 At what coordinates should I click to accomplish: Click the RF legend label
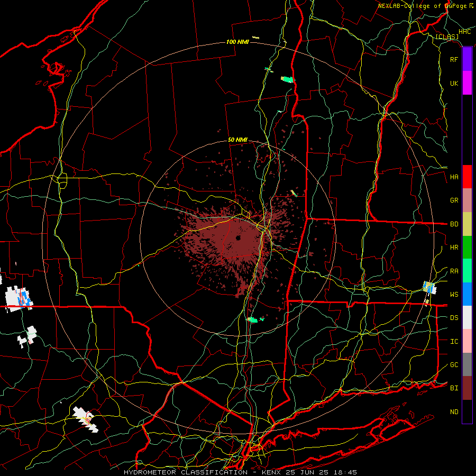pos(454,59)
